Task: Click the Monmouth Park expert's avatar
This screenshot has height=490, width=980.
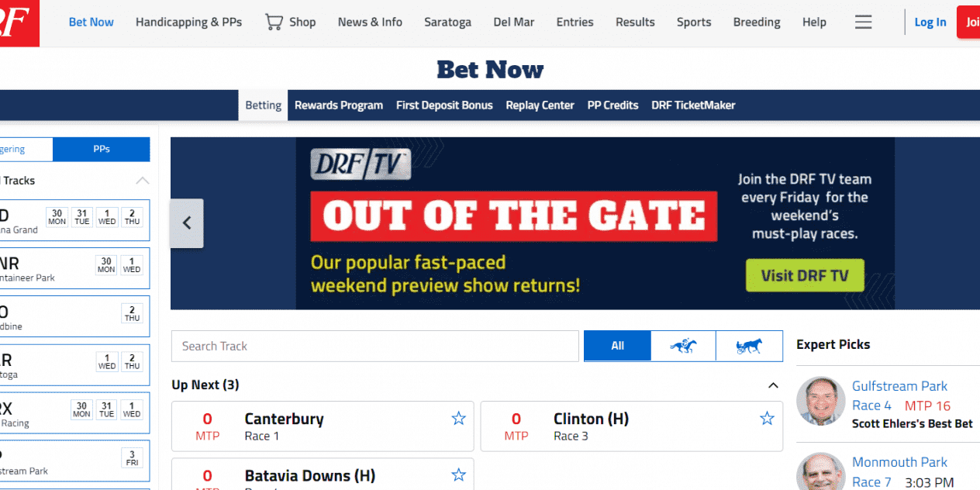Action: [821, 471]
